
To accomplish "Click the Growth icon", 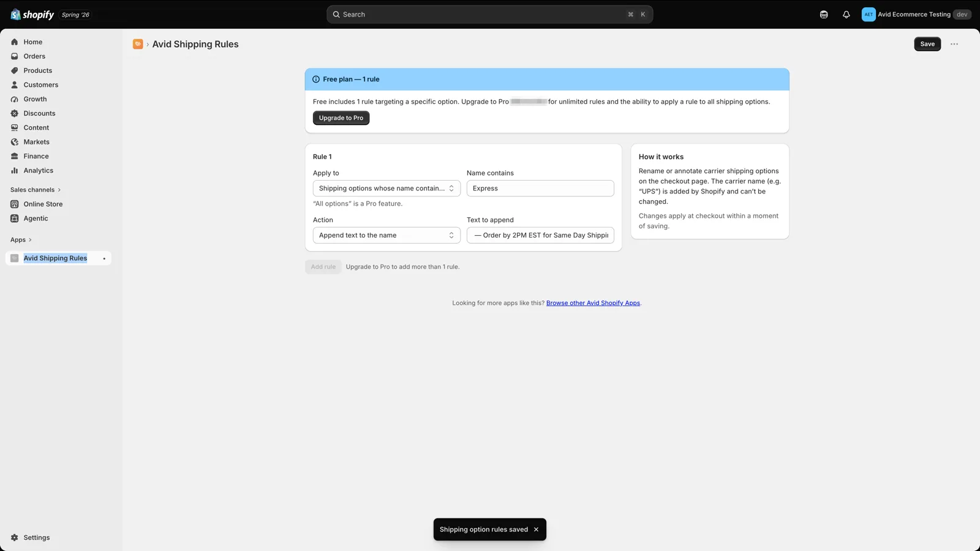I will pyautogui.click(x=15, y=99).
